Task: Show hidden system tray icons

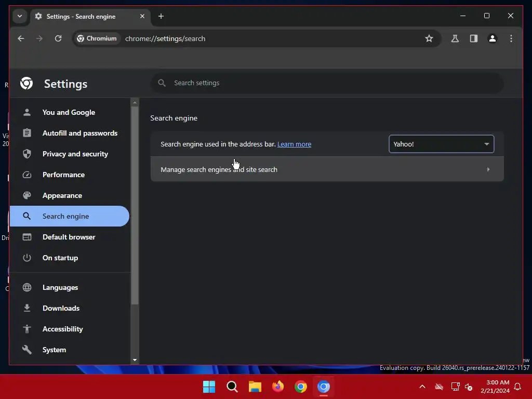Action: [x=422, y=387]
